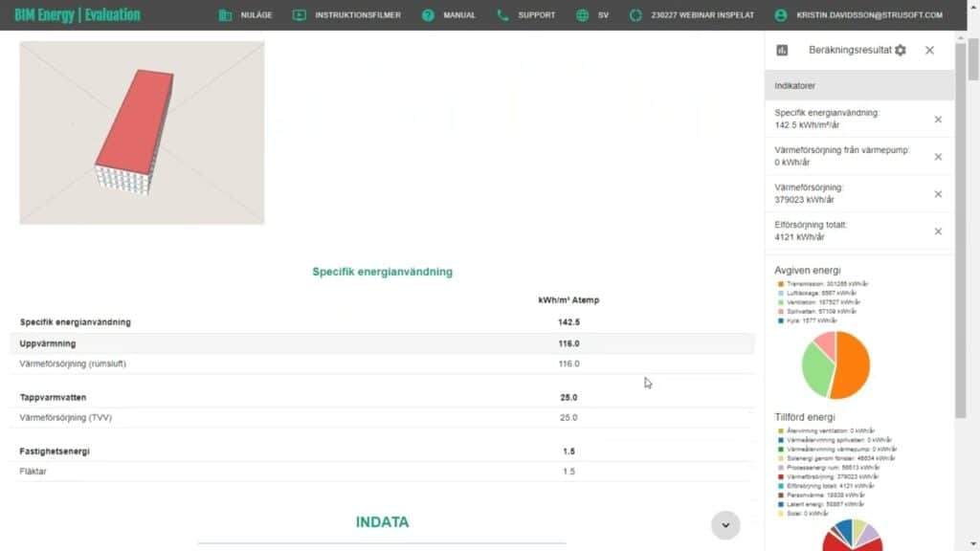Select the Fläktar row label

tap(33, 471)
